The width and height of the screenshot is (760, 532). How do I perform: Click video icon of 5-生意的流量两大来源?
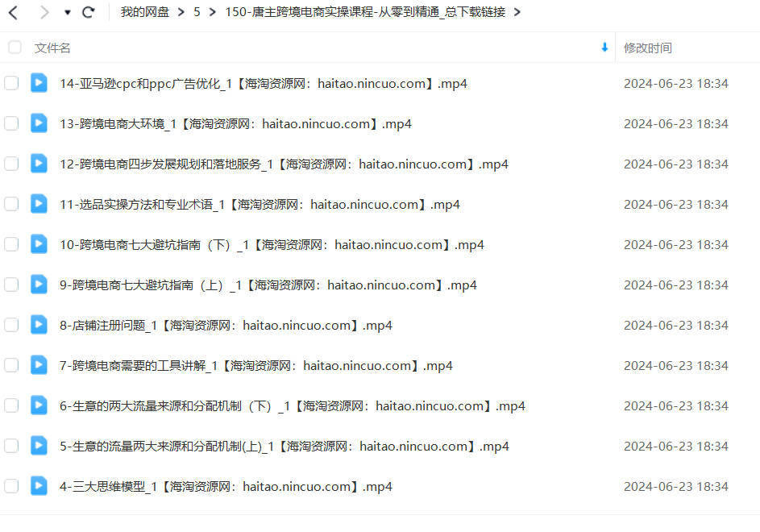(x=39, y=445)
